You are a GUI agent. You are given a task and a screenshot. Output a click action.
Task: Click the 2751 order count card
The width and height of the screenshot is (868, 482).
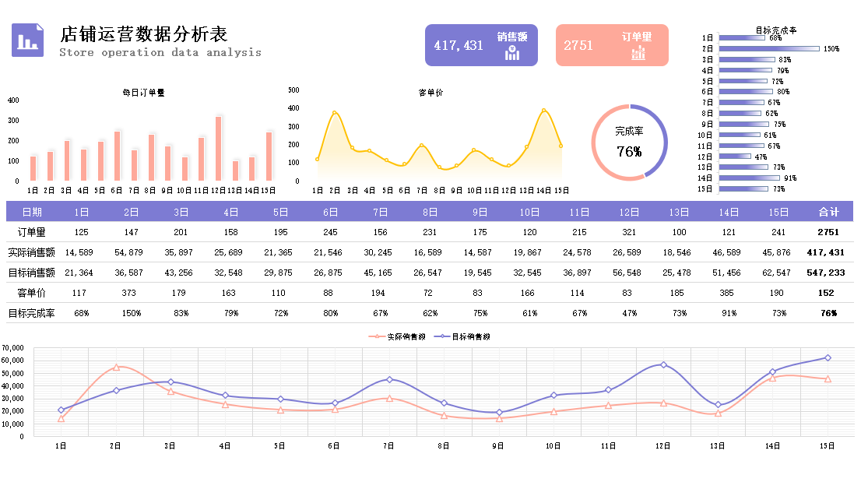[612, 45]
